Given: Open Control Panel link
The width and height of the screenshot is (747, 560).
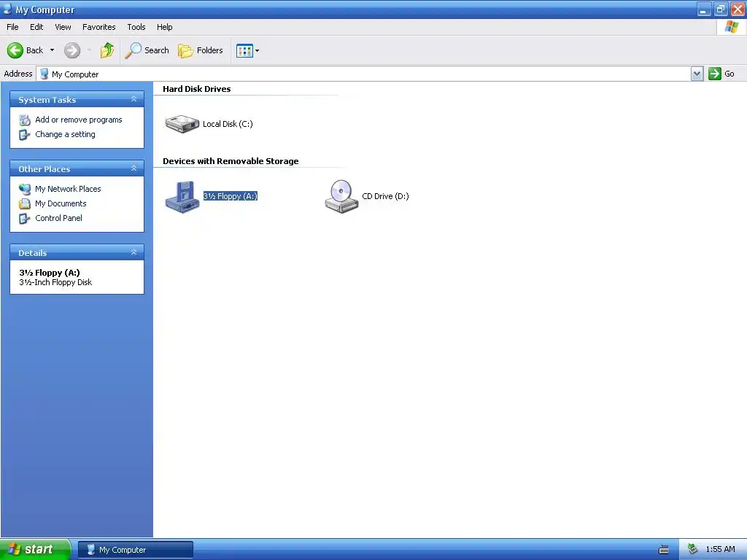Looking at the screenshot, I should [x=58, y=218].
